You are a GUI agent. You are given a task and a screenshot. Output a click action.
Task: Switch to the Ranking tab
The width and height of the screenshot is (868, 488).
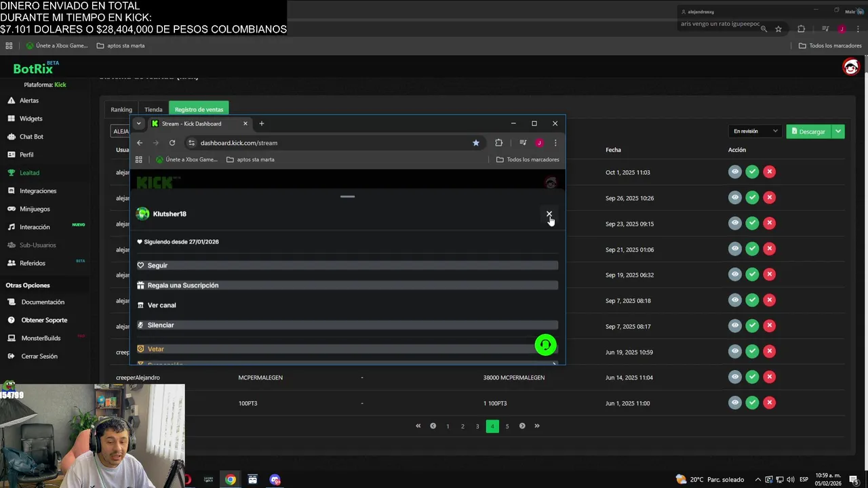tap(121, 110)
